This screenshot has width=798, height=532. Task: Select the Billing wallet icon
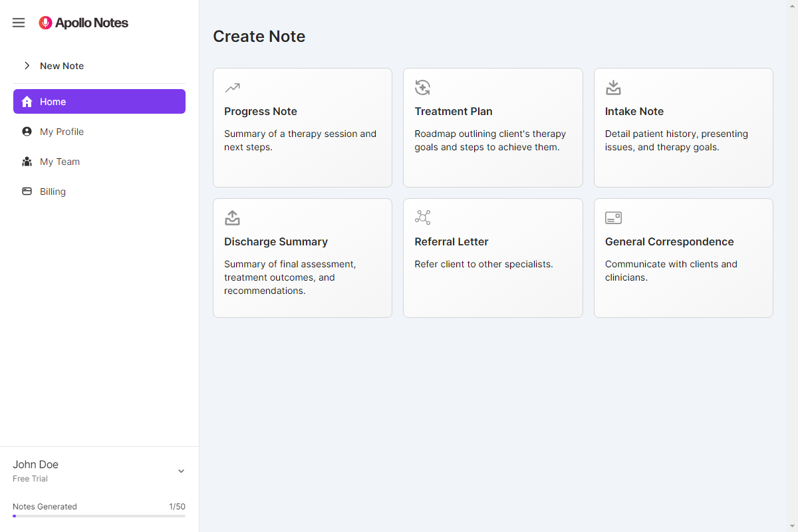click(27, 191)
